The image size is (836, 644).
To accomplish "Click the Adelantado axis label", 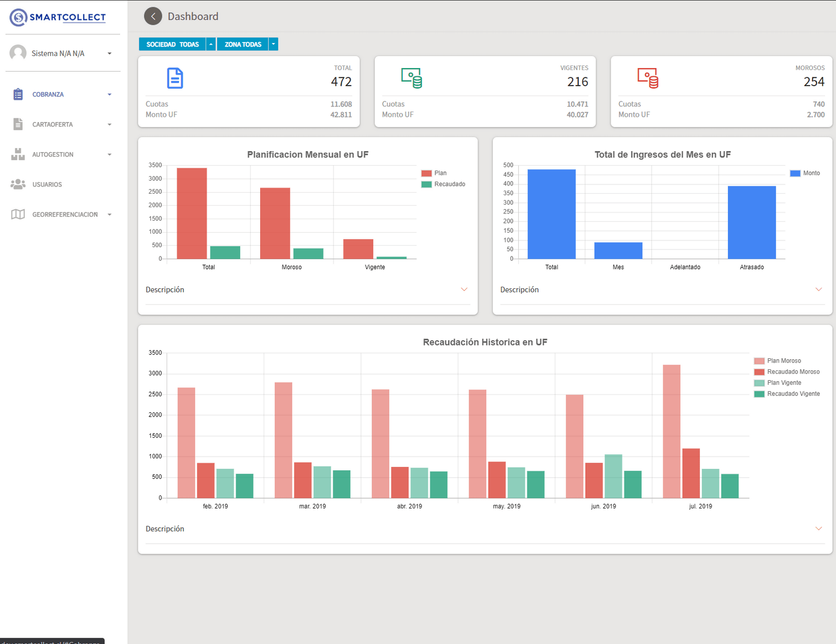I will [685, 267].
